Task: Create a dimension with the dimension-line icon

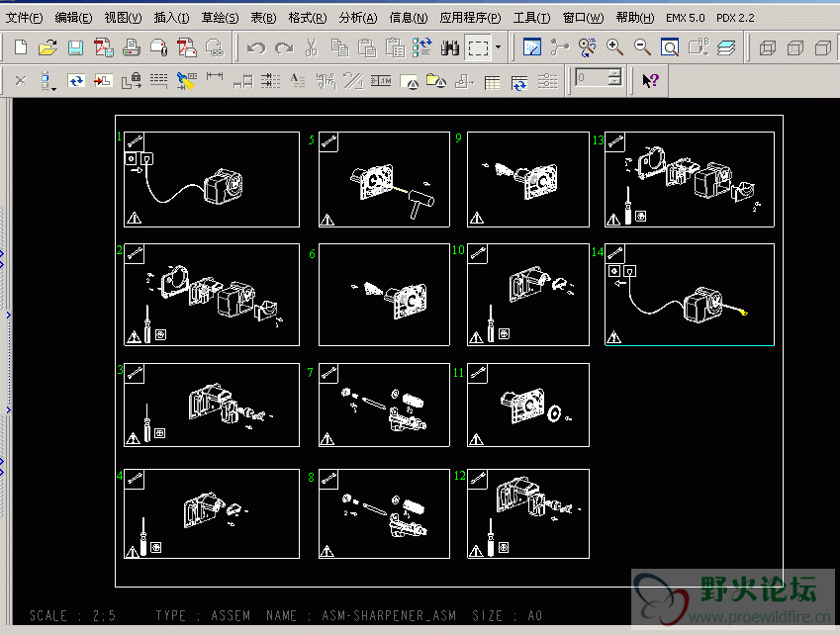Action: [x=215, y=77]
